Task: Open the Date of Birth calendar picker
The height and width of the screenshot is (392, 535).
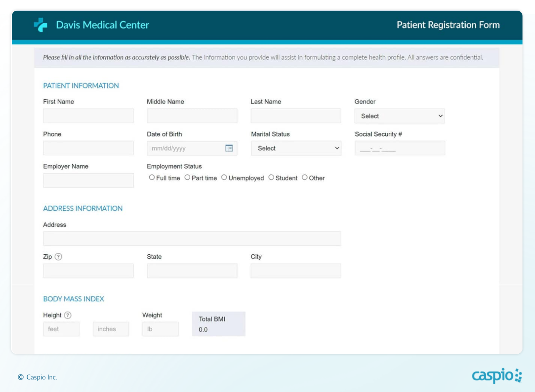Action: point(229,148)
